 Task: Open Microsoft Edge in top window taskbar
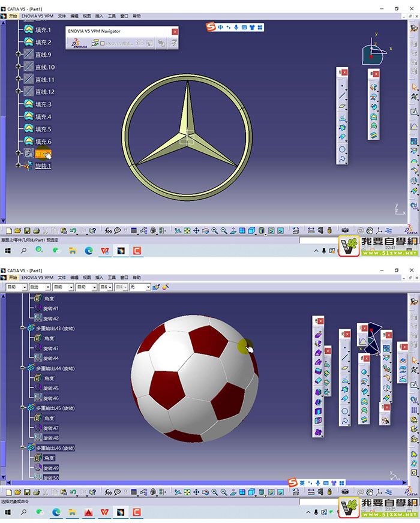click(89, 251)
